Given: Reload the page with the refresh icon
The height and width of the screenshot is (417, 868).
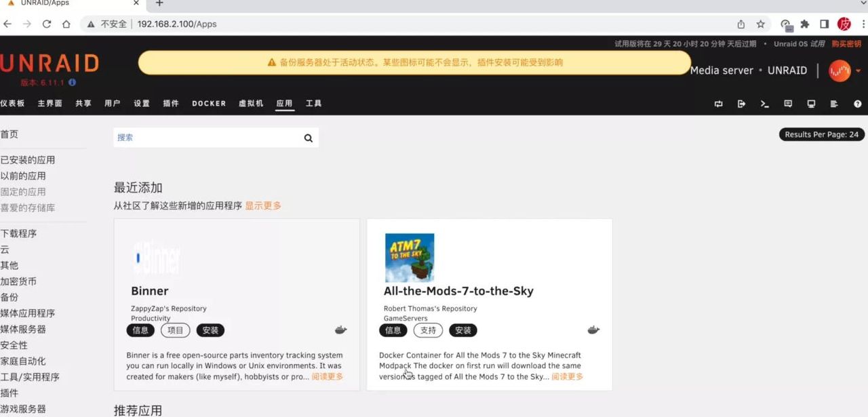Looking at the screenshot, I should coord(47,24).
